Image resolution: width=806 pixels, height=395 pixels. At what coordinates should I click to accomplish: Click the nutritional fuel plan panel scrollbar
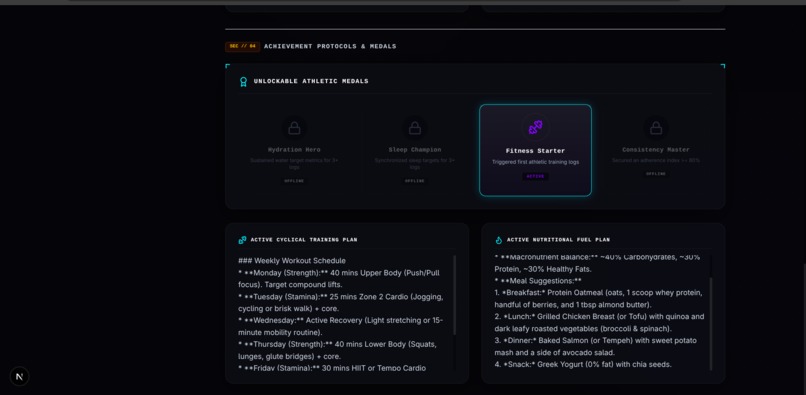point(711,324)
